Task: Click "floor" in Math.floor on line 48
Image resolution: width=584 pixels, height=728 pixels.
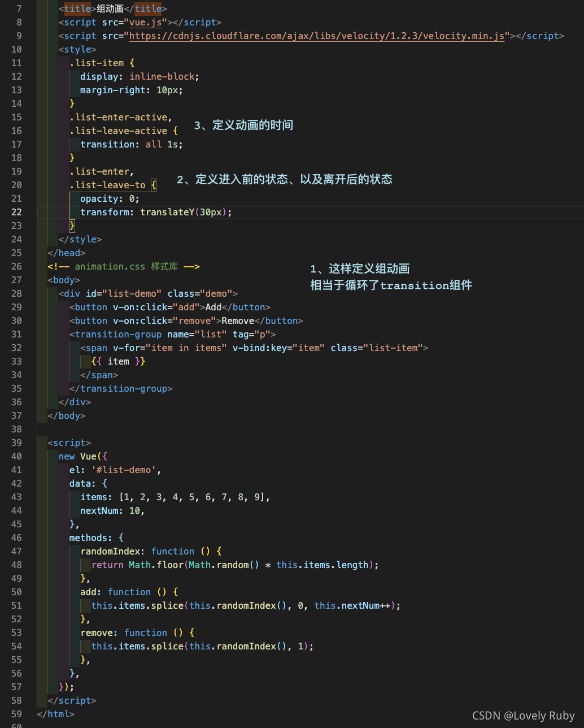Action: point(171,565)
